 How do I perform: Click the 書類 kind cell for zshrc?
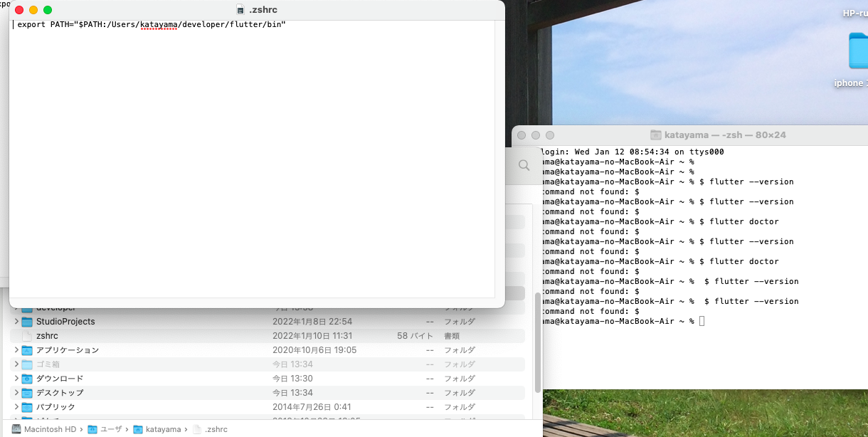(452, 336)
